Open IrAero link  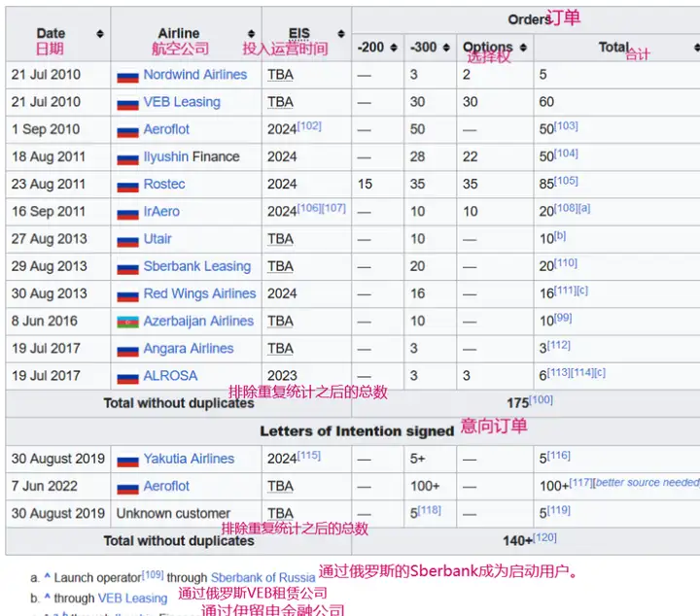point(161,212)
